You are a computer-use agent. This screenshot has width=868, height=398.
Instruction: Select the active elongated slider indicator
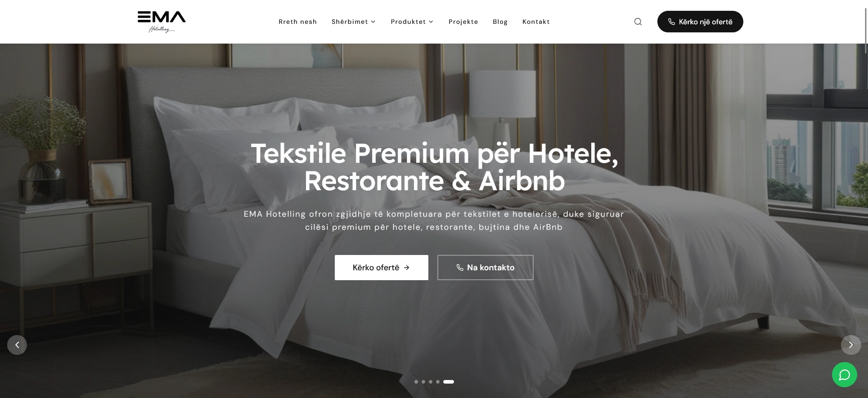point(449,382)
